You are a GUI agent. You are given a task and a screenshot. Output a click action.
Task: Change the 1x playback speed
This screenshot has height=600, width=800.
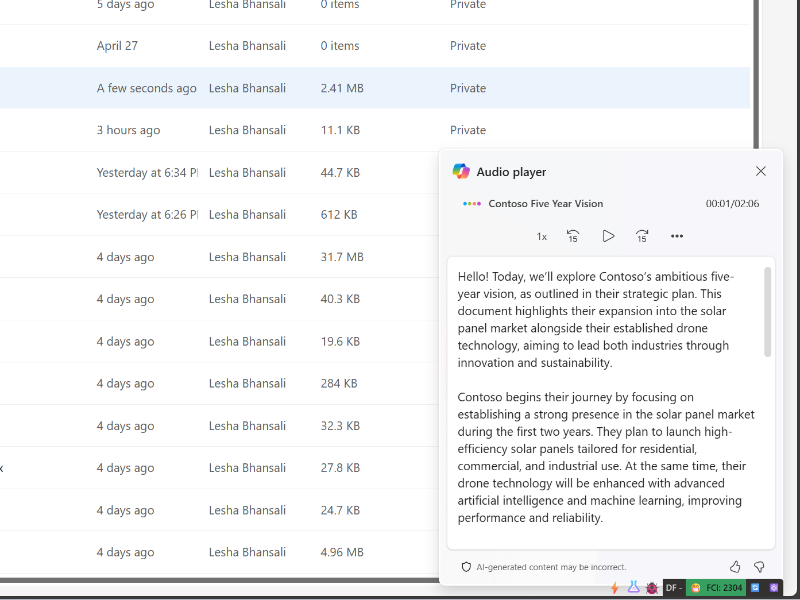(541, 236)
